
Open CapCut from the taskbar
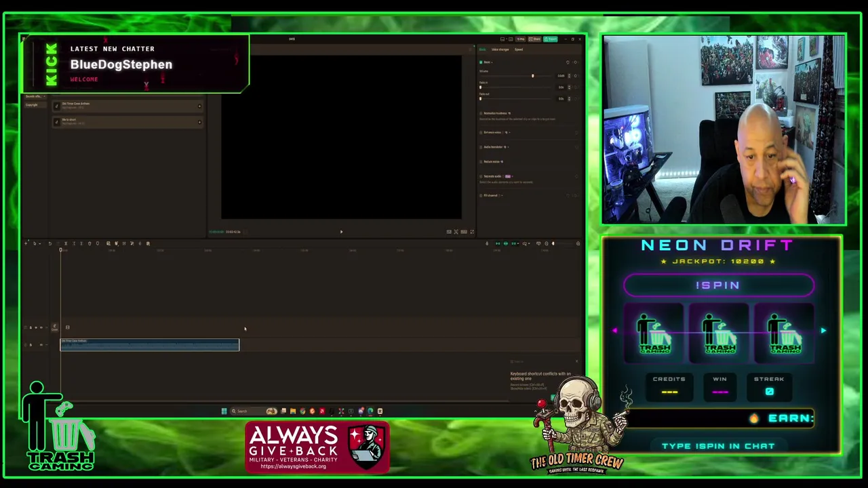380,411
